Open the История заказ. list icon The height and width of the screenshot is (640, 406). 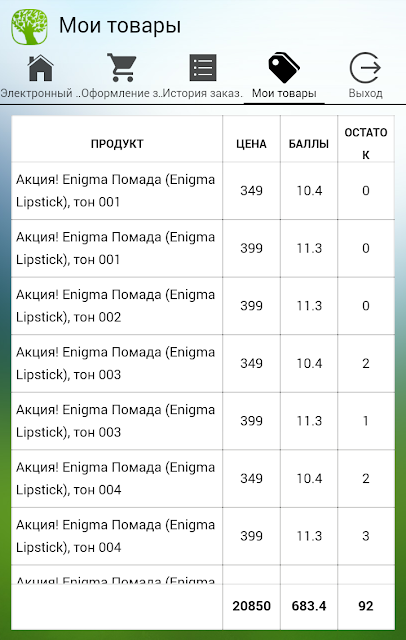click(x=203, y=68)
